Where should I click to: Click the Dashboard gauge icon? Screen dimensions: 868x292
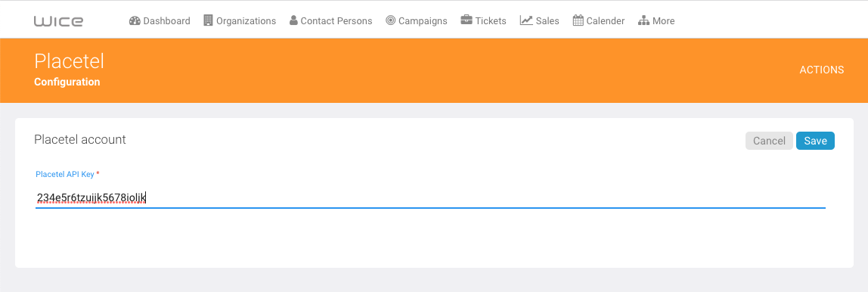coord(135,20)
